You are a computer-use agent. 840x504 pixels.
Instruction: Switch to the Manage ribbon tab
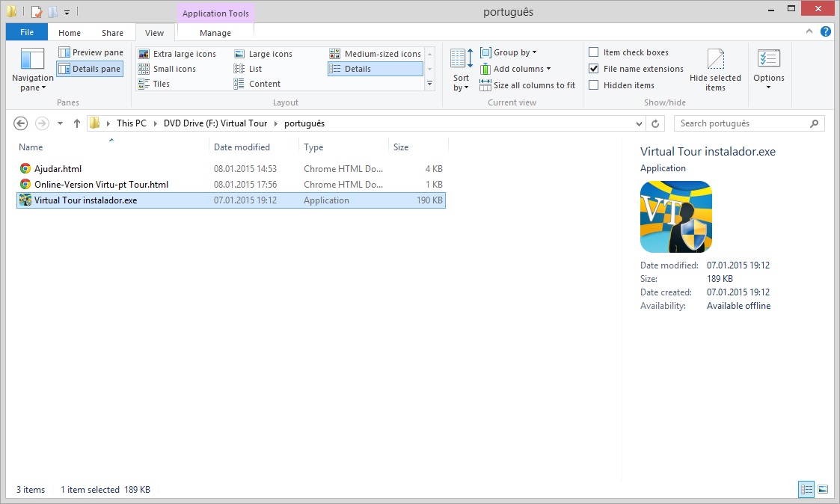(215, 33)
